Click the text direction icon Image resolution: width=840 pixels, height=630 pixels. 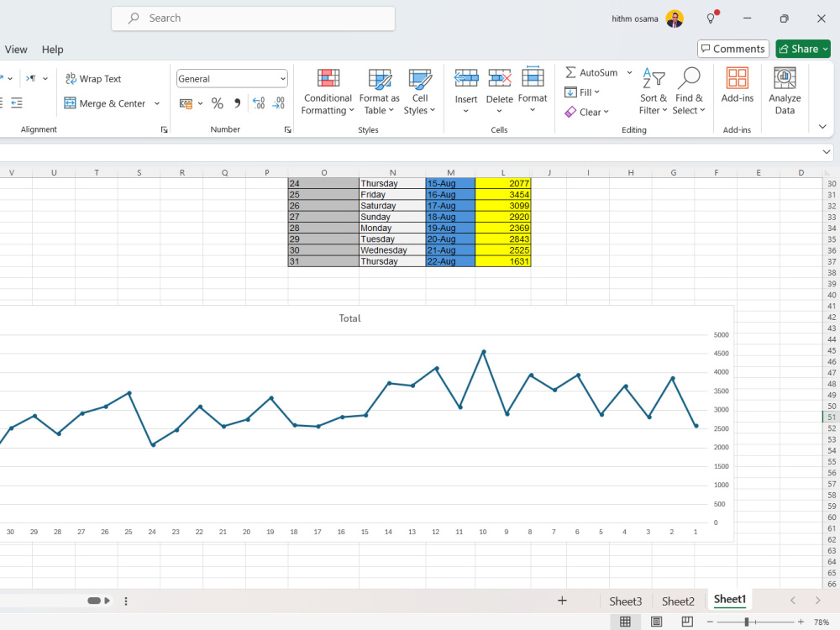click(x=30, y=79)
